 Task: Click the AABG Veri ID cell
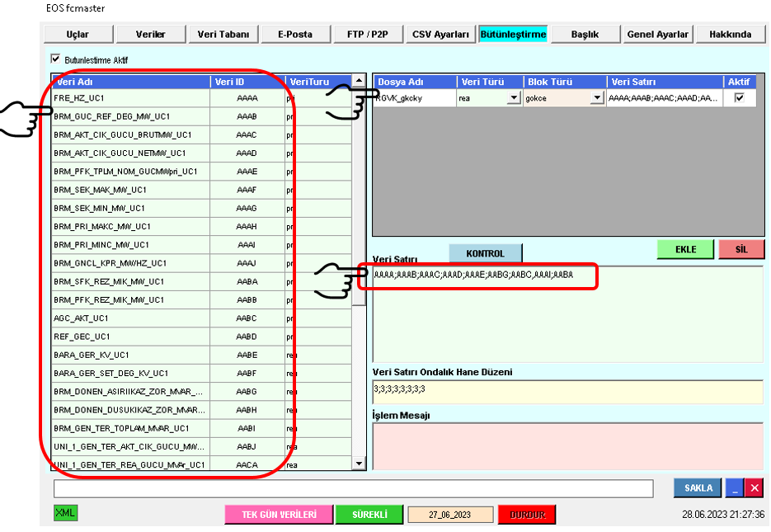click(247, 392)
